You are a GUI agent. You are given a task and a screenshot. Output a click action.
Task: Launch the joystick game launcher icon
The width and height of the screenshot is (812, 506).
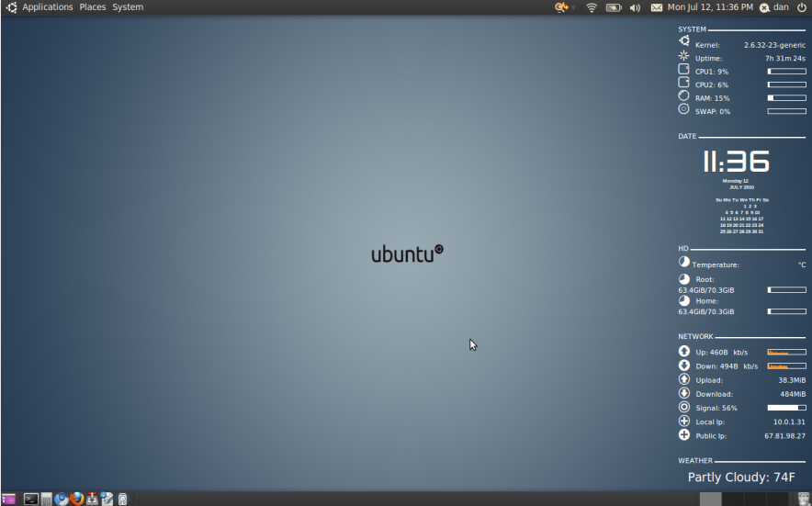[x=92, y=499]
